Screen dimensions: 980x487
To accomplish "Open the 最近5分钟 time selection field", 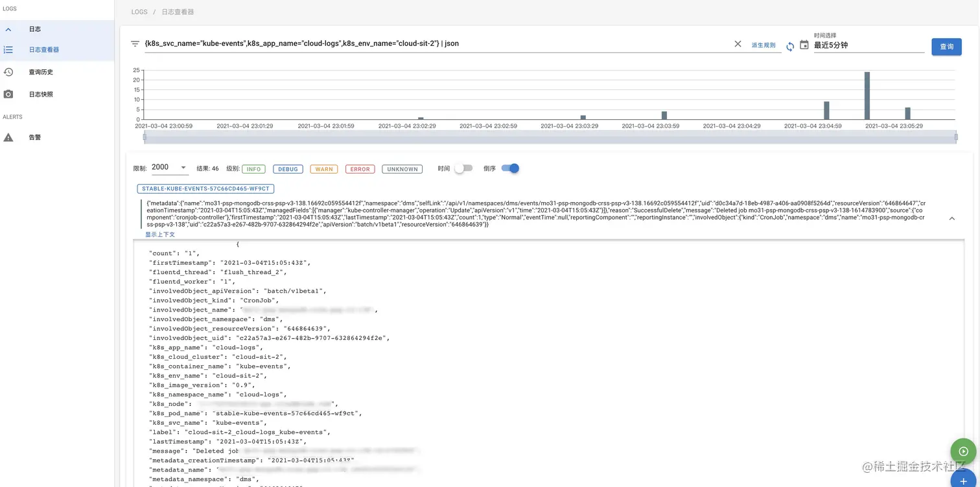I will coord(869,45).
